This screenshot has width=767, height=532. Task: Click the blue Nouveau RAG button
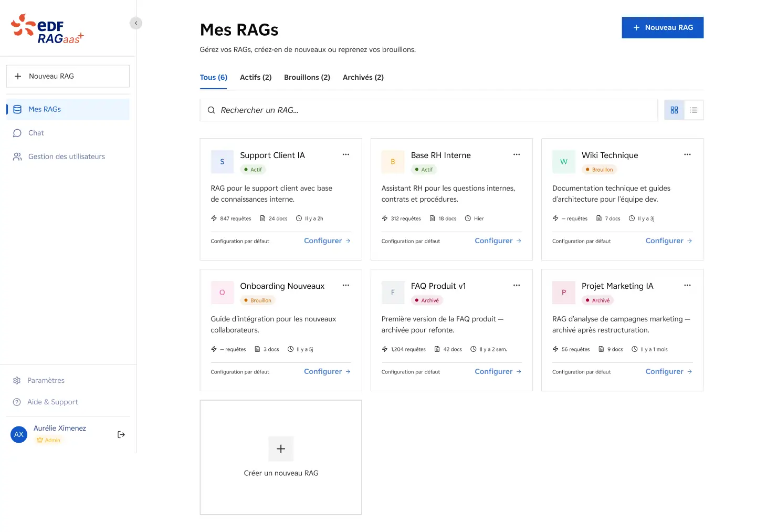663,27
